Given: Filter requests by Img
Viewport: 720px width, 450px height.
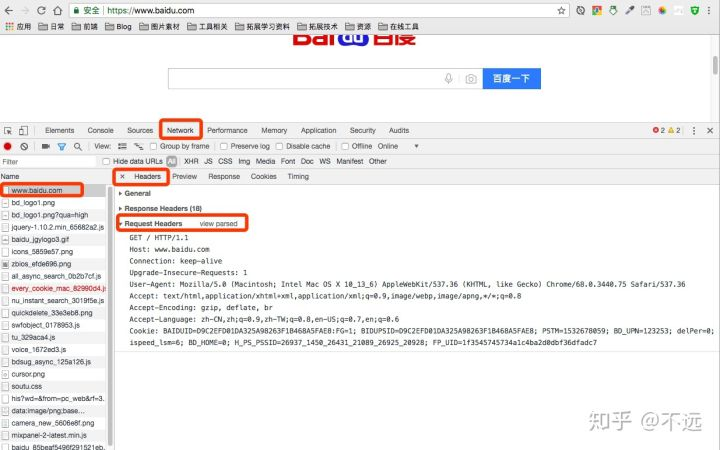Looking at the screenshot, I should (x=244, y=162).
